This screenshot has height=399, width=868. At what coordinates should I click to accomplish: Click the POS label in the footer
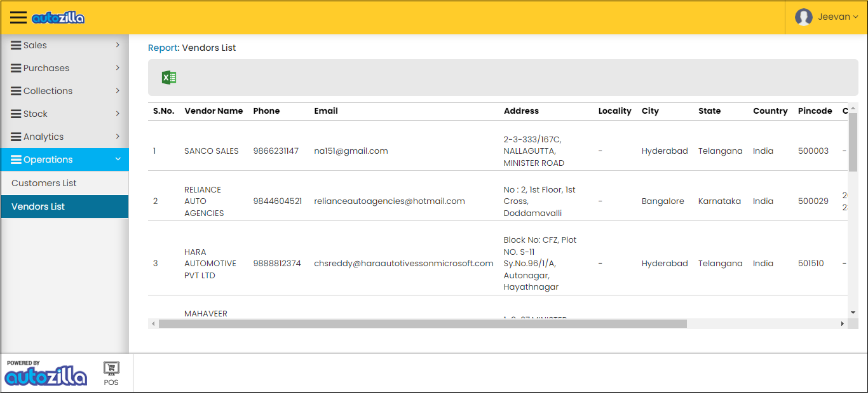tap(111, 382)
